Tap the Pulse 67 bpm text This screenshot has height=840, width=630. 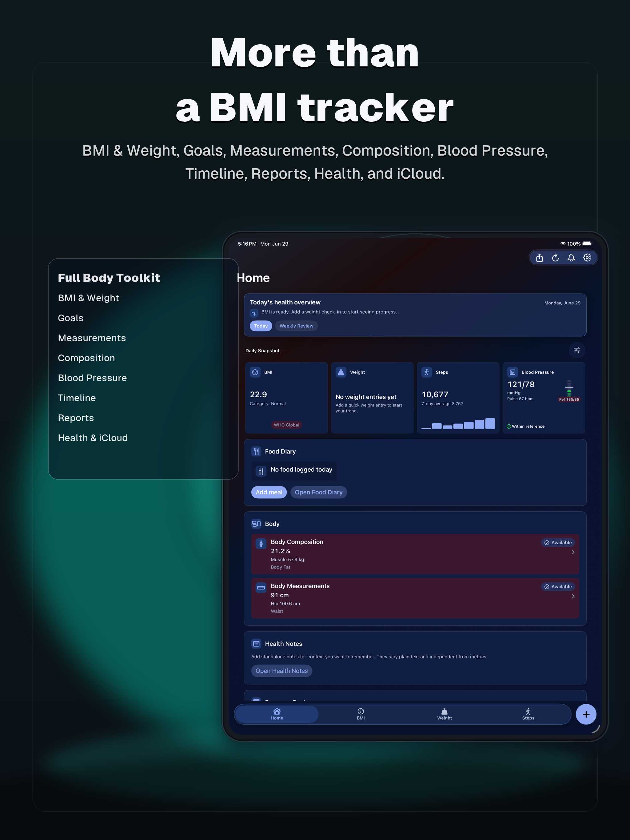tap(520, 399)
